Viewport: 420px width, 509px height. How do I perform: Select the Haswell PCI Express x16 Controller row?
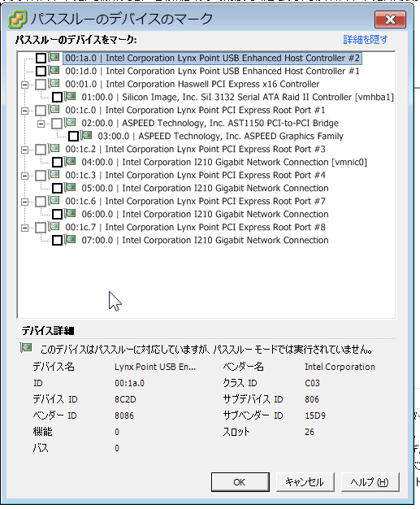click(193, 84)
